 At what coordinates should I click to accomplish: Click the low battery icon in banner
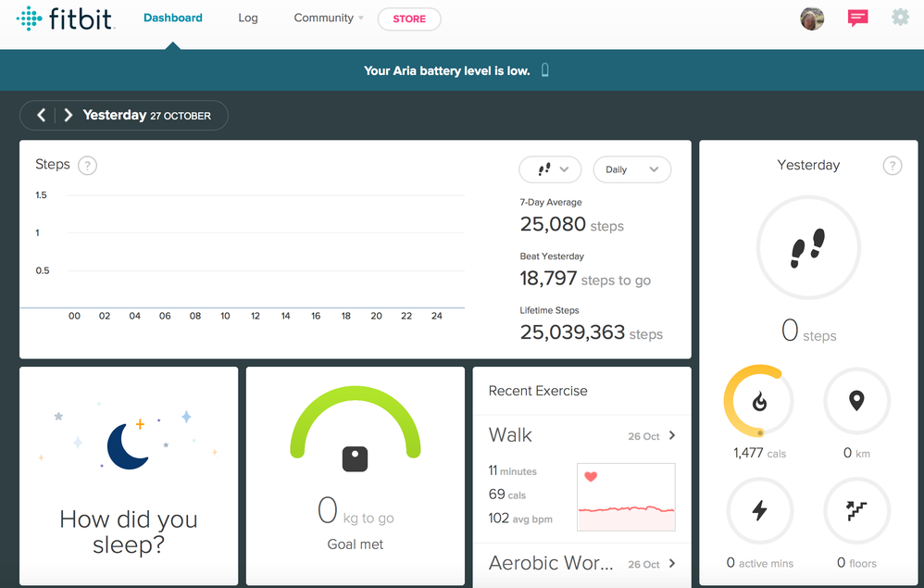click(545, 70)
